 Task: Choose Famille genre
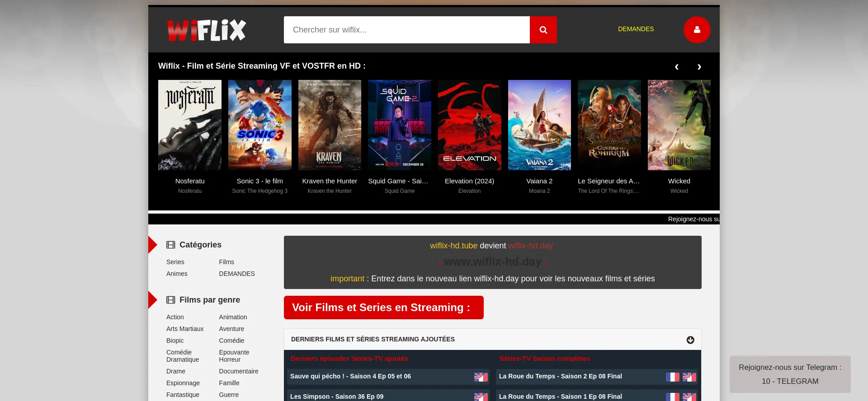tap(229, 383)
